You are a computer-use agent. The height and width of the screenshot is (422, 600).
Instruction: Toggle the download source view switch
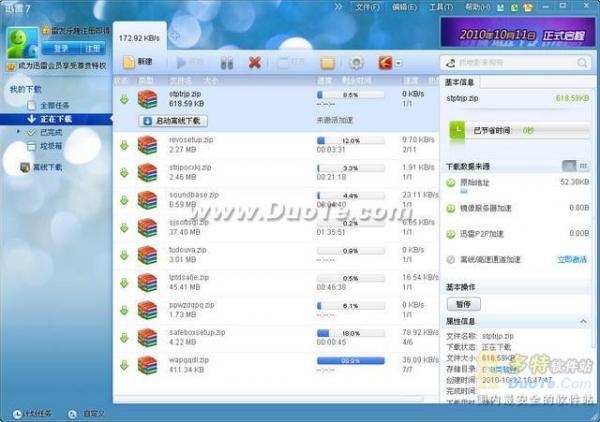tap(571, 165)
